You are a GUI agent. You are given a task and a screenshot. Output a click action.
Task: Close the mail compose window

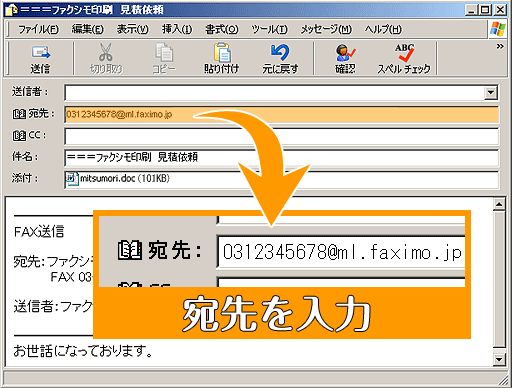pyautogui.click(x=500, y=10)
